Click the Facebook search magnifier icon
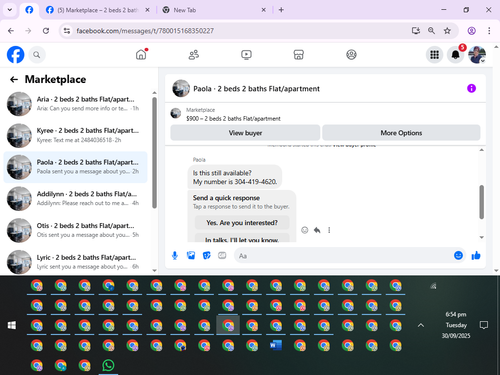The width and height of the screenshot is (500, 375). (37, 55)
